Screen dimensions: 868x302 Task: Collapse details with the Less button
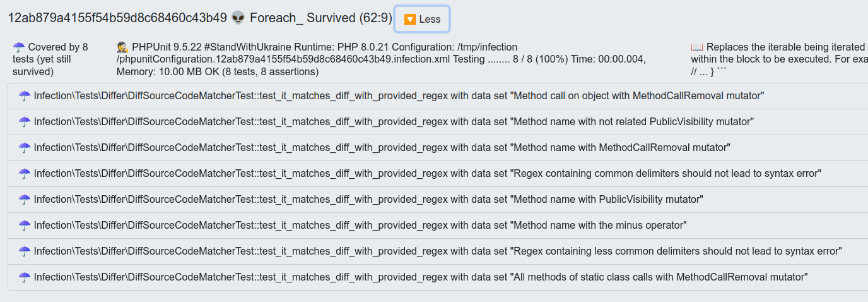(422, 19)
